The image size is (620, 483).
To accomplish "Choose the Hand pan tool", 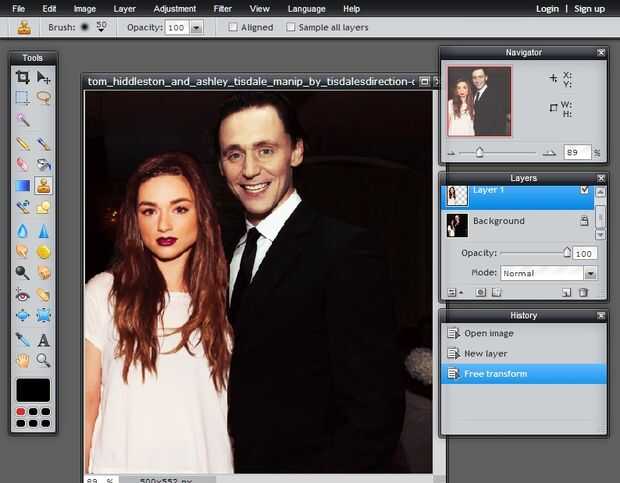I will (22, 360).
